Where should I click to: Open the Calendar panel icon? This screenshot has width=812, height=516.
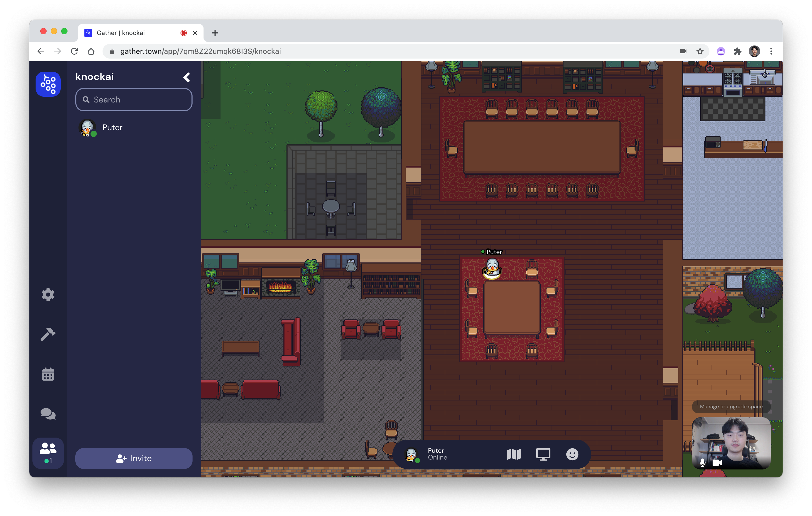48,374
